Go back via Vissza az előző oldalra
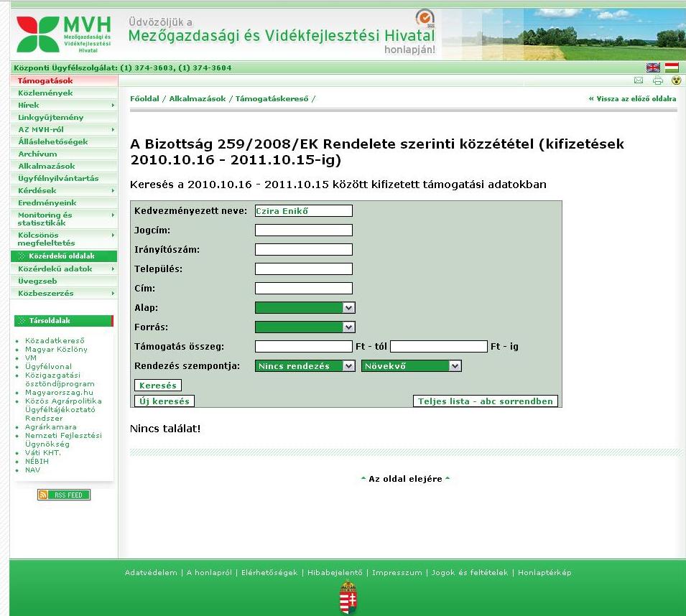Image resolution: width=686 pixels, height=616 pixels. click(632, 99)
